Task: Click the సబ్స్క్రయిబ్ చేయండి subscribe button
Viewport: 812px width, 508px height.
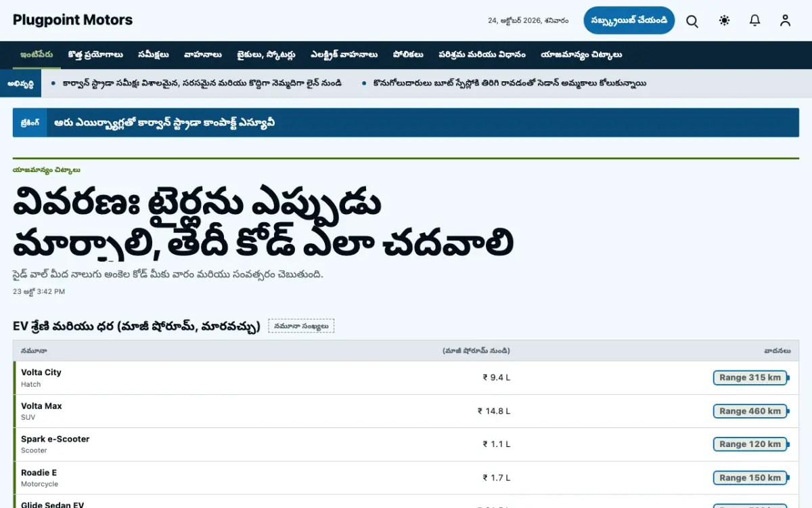Action: pyautogui.click(x=629, y=20)
